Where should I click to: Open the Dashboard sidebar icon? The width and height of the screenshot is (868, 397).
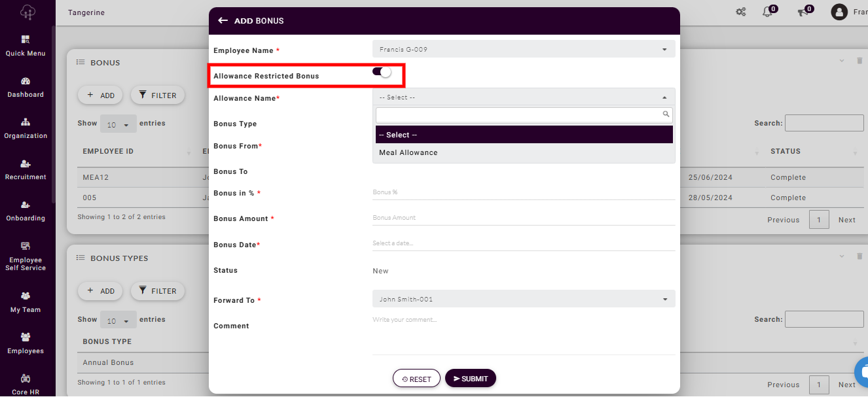coord(26,82)
